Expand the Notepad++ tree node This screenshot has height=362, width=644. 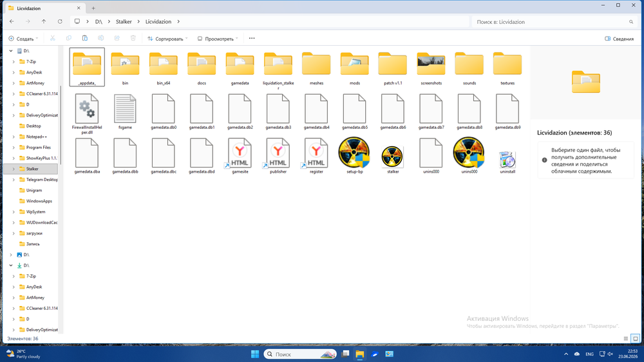pos(14,137)
